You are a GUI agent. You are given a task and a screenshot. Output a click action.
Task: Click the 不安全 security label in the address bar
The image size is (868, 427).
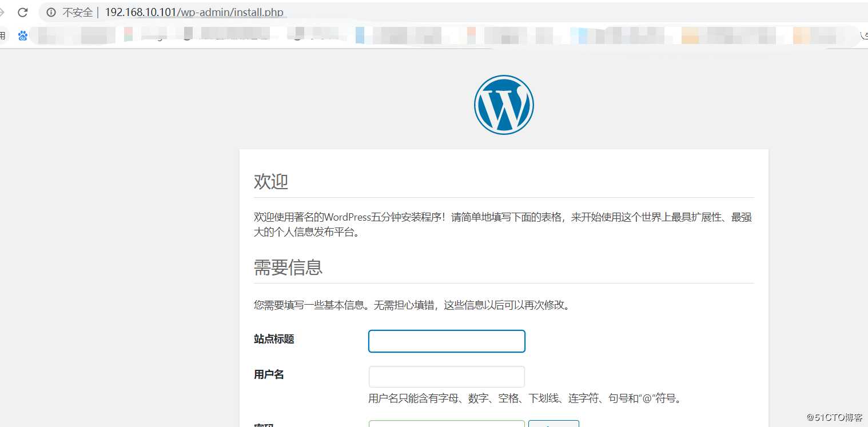pos(77,12)
